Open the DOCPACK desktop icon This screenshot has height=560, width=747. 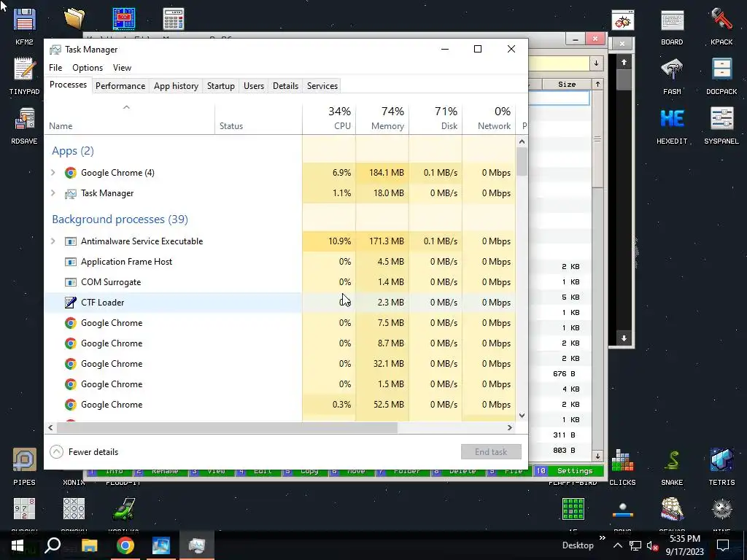pos(721,70)
